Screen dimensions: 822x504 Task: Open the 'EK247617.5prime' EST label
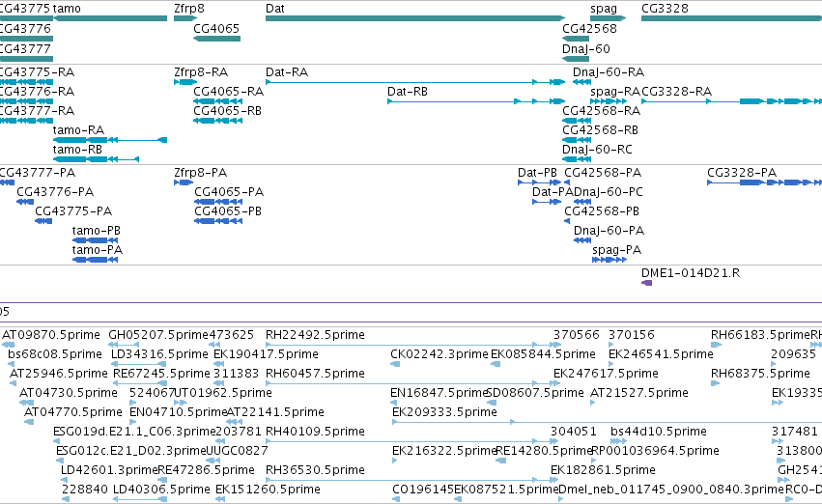click(606, 374)
